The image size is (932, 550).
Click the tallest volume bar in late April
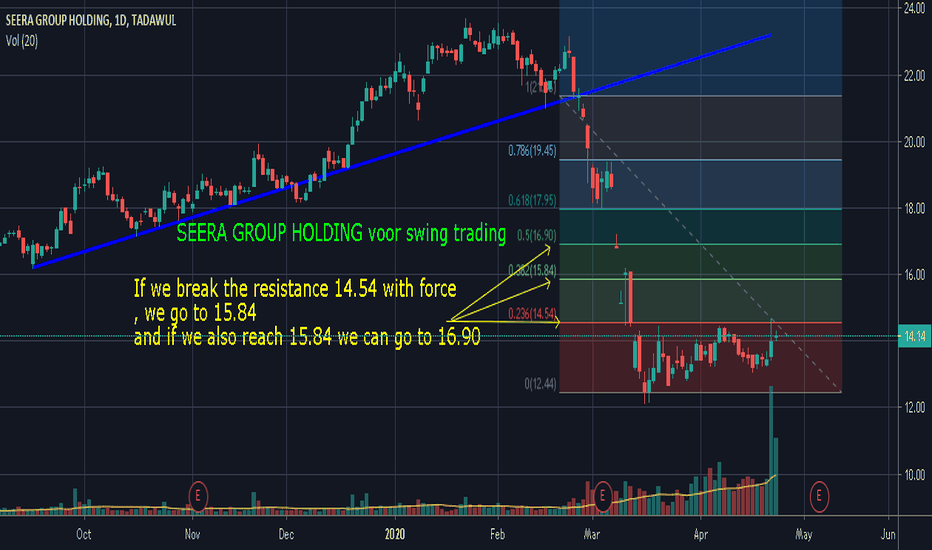(771, 450)
